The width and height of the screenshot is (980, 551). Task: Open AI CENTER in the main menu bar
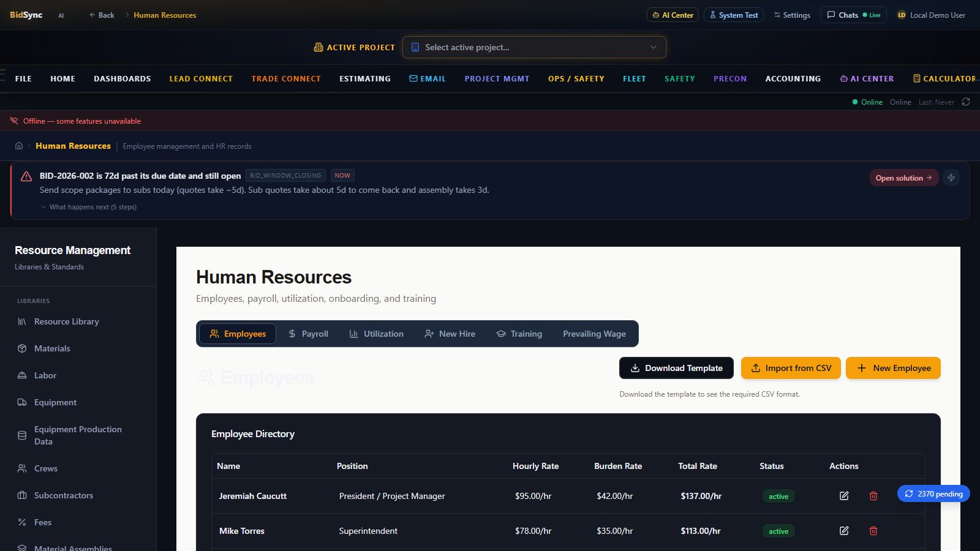point(867,78)
